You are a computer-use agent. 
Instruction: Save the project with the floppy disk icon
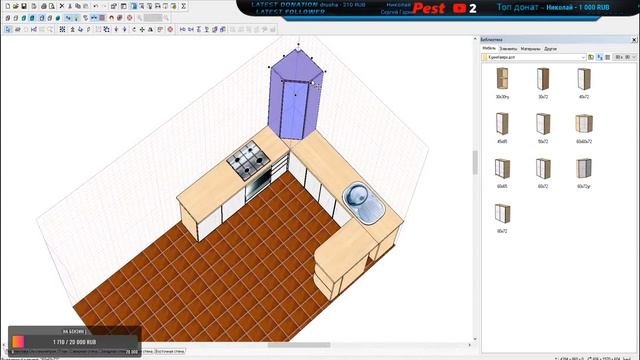pos(24,6)
